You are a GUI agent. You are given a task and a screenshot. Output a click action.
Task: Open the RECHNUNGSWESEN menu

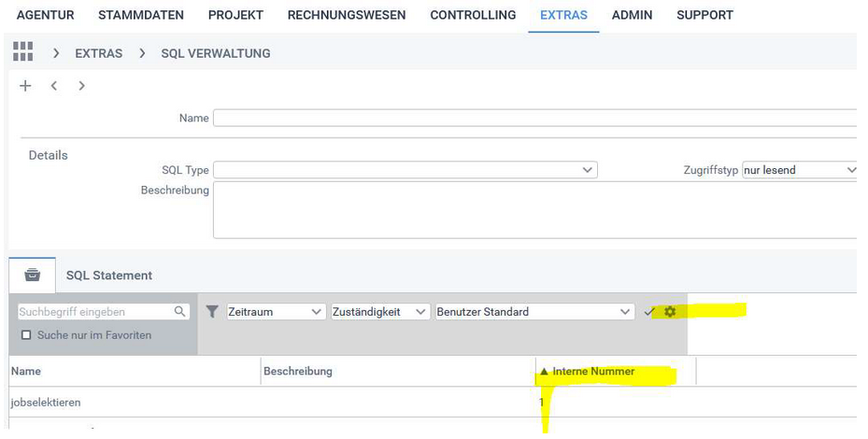click(347, 15)
